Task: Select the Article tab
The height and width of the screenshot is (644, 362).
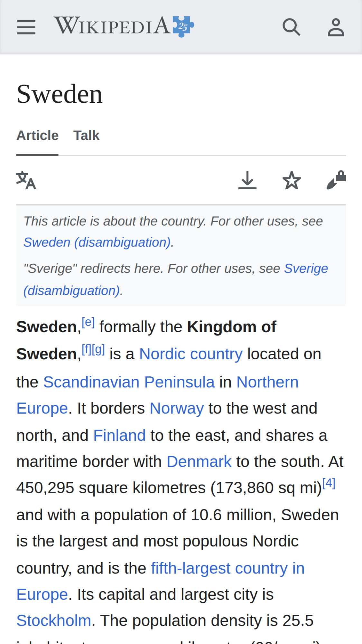Action: point(37,135)
